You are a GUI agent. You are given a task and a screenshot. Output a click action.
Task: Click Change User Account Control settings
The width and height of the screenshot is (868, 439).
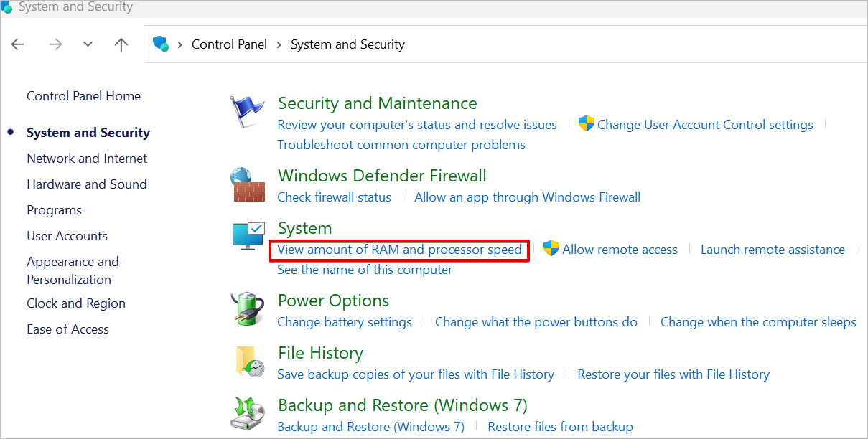click(x=705, y=125)
